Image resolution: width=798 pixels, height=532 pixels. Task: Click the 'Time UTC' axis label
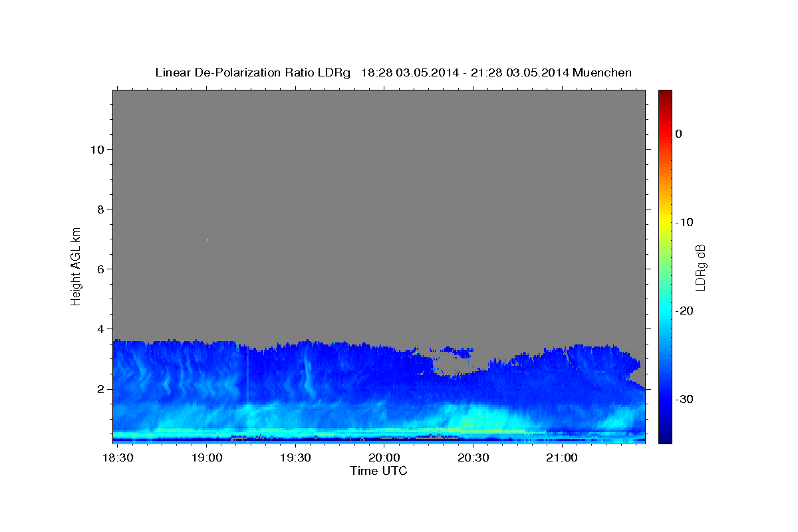[378, 471]
